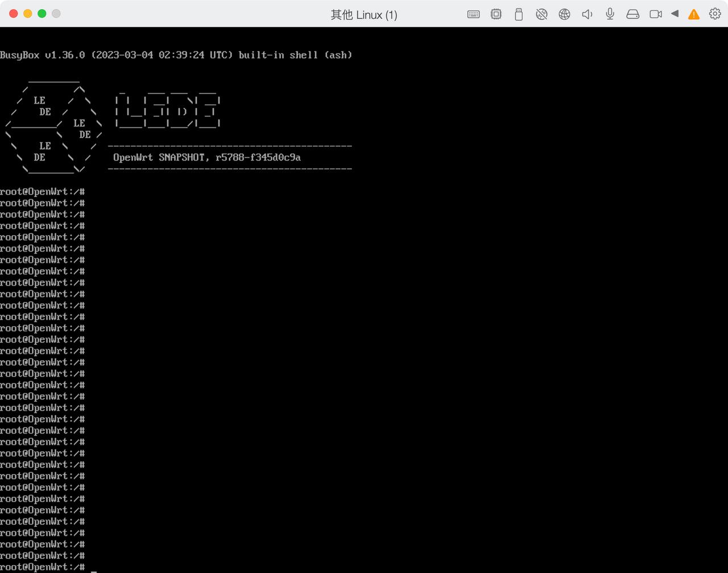The image size is (728, 573).
Task: Collapse toolbar icons with the left triangle
Action: [675, 13]
